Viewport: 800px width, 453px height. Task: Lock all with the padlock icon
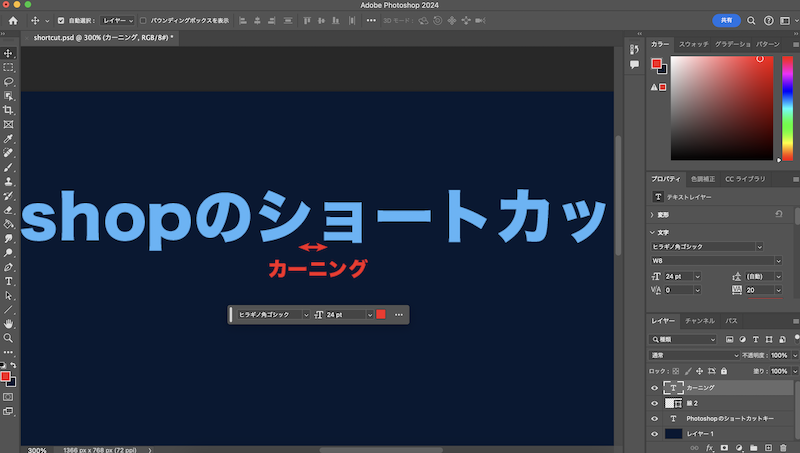click(x=724, y=371)
